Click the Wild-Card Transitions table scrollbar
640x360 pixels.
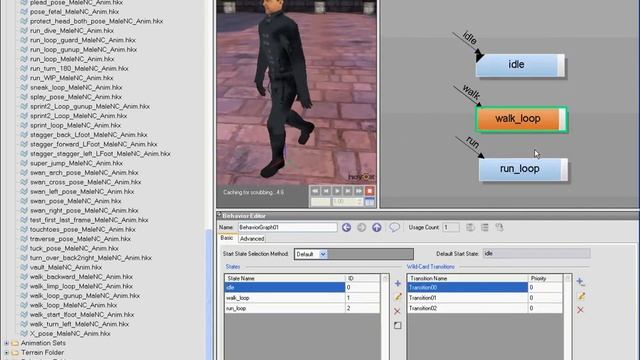(x=567, y=317)
